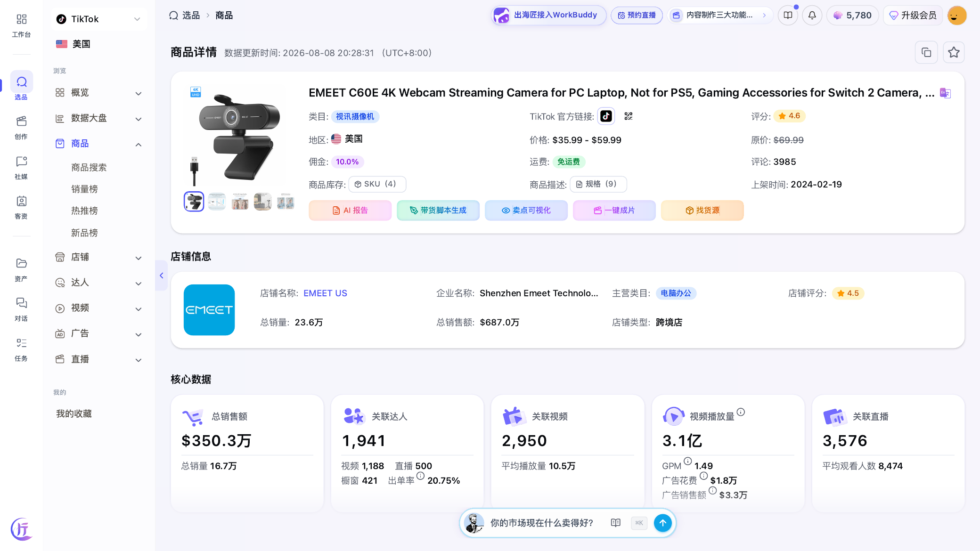980x551 pixels.
Task: Click the 一键成片 button
Action: [x=614, y=211]
